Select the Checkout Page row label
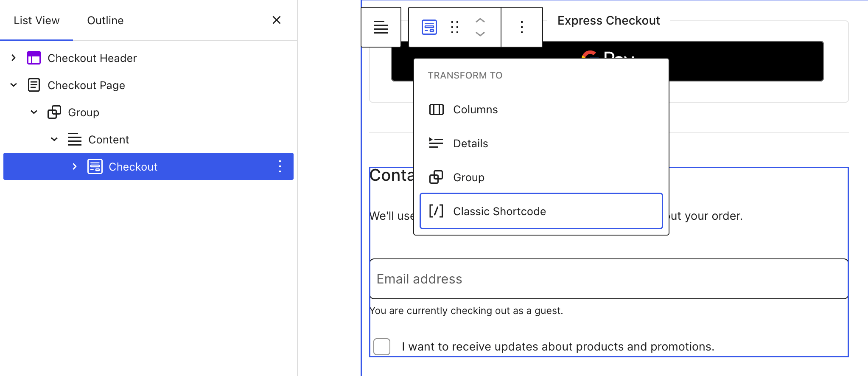The height and width of the screenshot is (376, 868). coord(86,85)
